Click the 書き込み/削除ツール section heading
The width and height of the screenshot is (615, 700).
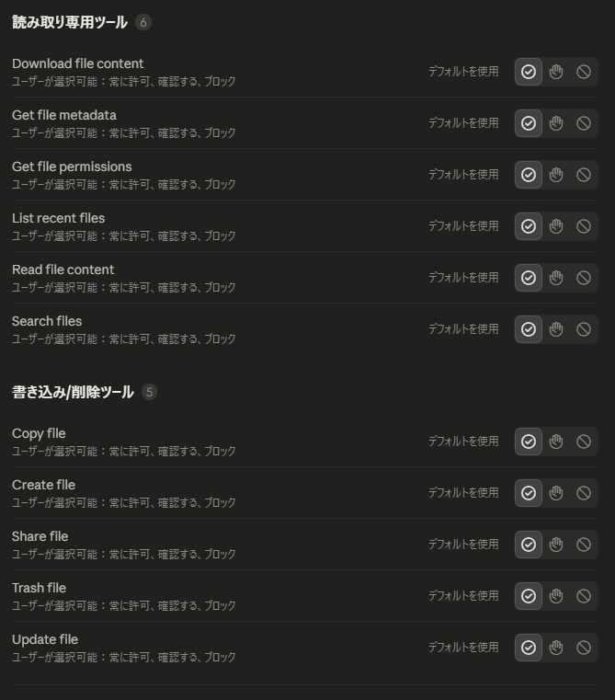(x=73, y=392)
